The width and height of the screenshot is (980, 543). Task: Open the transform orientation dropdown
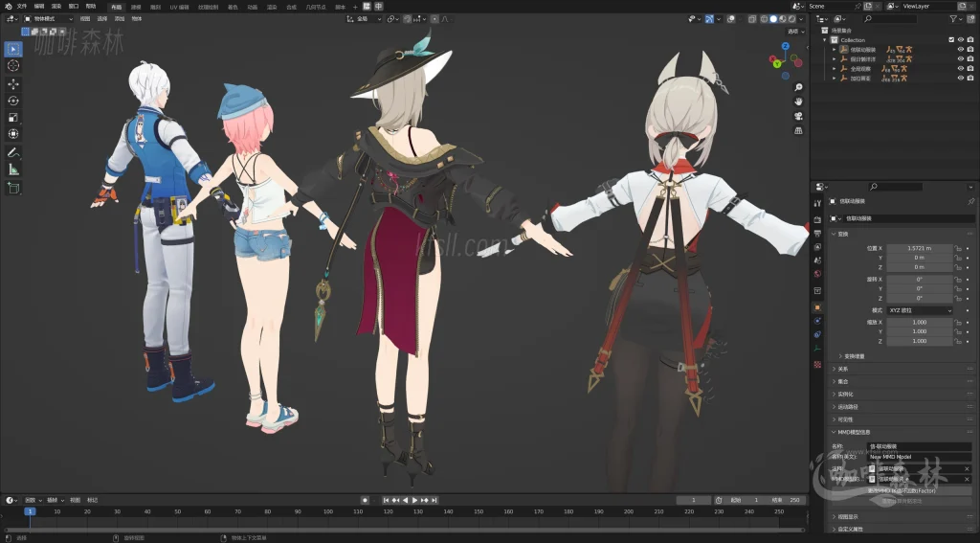point(364,19)
